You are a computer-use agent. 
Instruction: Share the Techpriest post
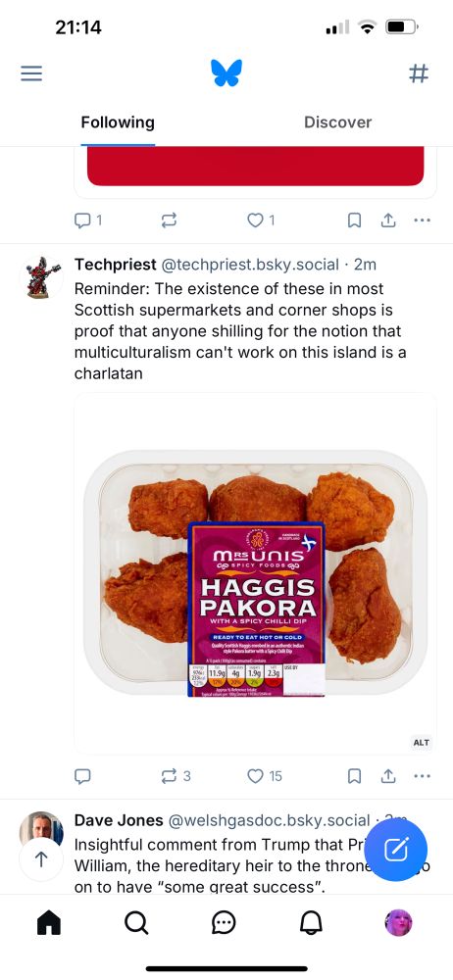pyautogui.click(x=388, y=776)
